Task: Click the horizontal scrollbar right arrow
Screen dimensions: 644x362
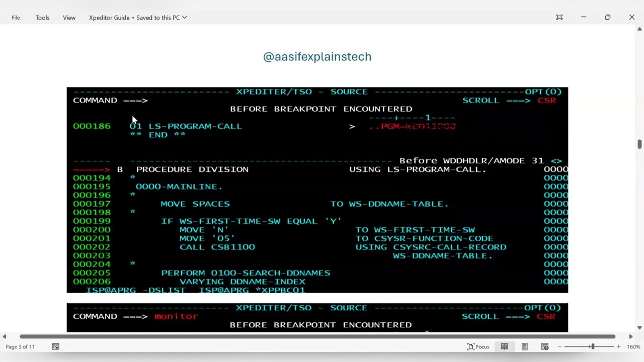Action: point(630,336)
